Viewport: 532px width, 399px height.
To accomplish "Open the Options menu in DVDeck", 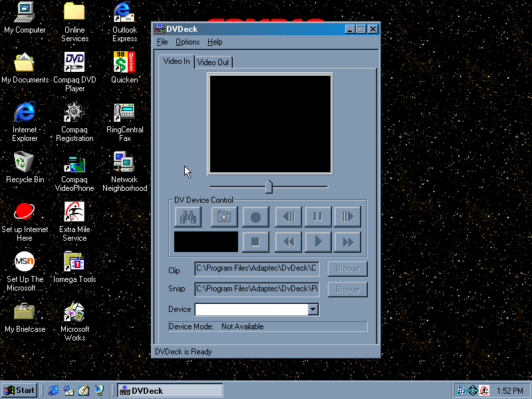I will (x=188, y=42).
